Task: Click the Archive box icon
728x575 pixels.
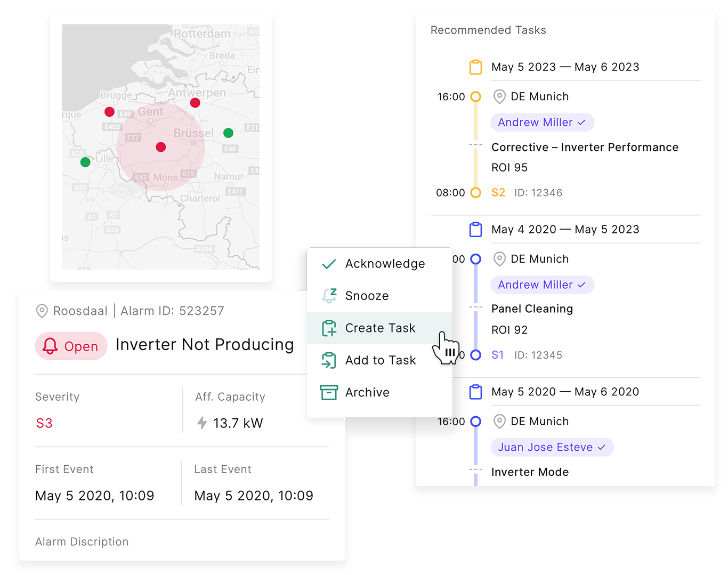Action: tap(329, 392)
